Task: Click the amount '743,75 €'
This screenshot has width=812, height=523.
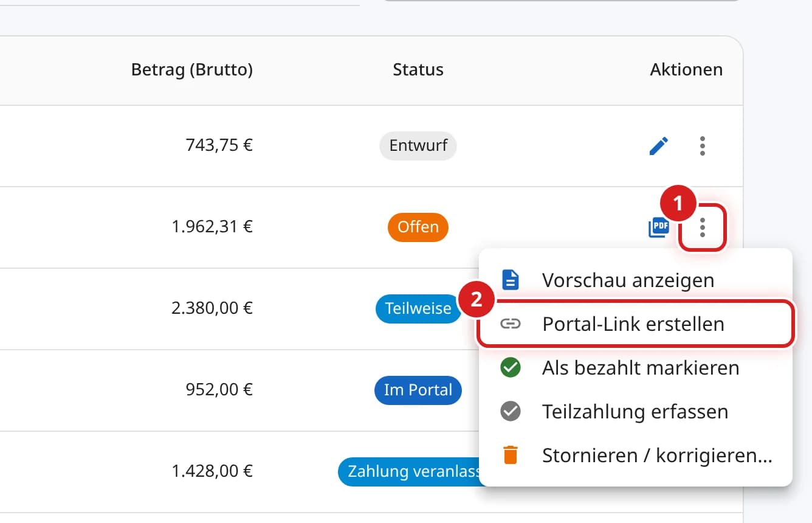Action: (219, 146)
